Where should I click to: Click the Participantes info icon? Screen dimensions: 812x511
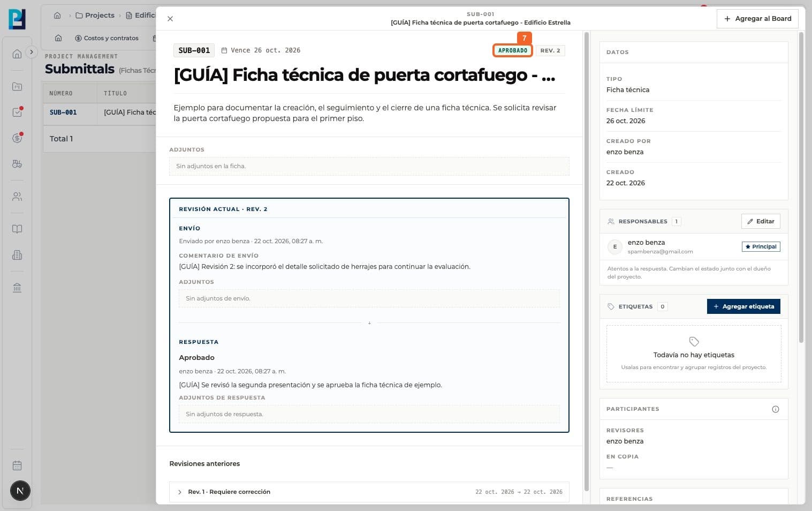pyautogui.click(x=776, y=409)
